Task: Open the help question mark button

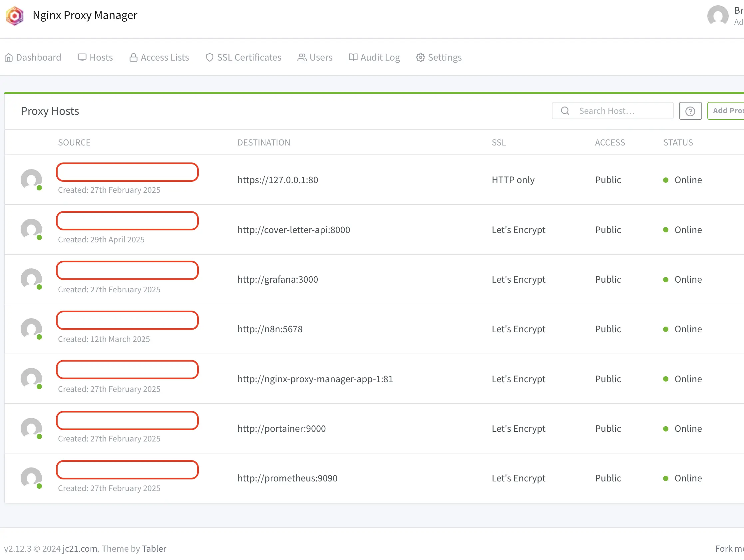Action: click(x=690, y=110)
